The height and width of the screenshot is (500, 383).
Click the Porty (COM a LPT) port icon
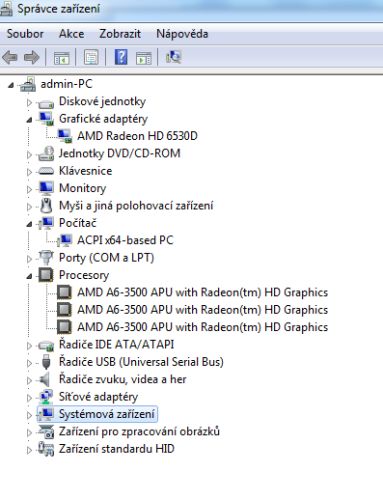[x=46, y=257]
